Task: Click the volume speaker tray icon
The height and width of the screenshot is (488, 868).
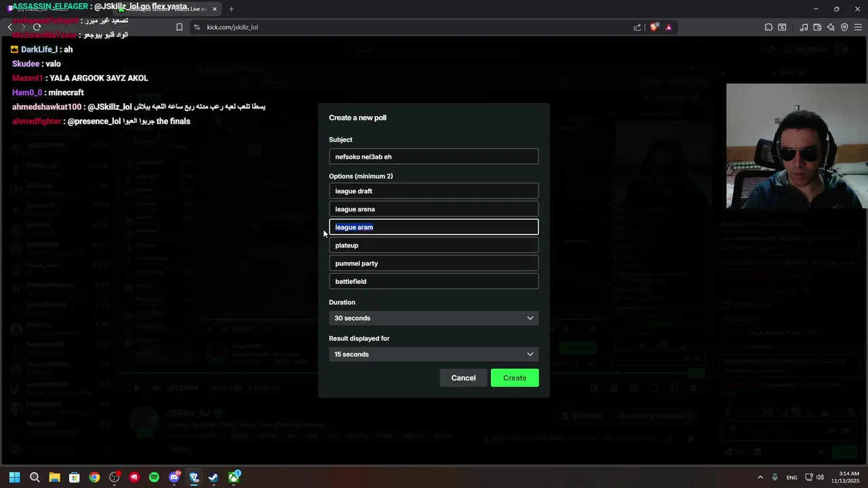Action: click(x=821, y=477)
